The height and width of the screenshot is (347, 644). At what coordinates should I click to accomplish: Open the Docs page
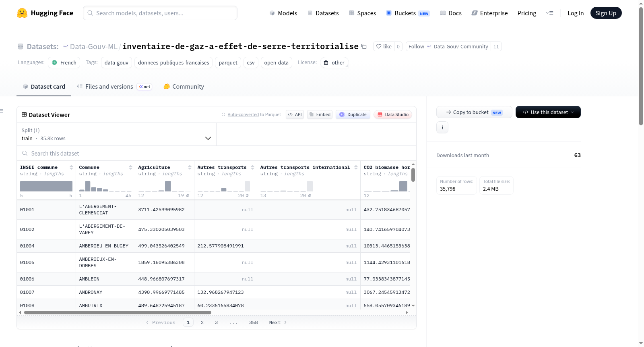tap(450, 13)
